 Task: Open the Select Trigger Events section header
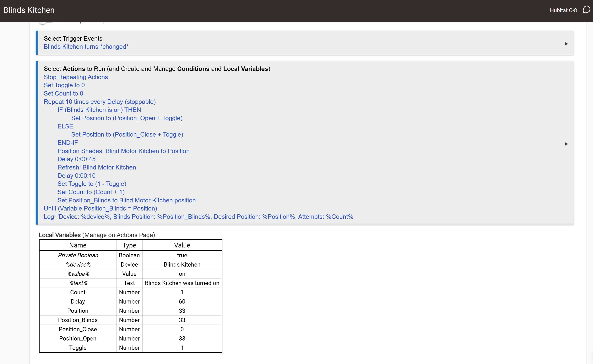pos(73,39)
